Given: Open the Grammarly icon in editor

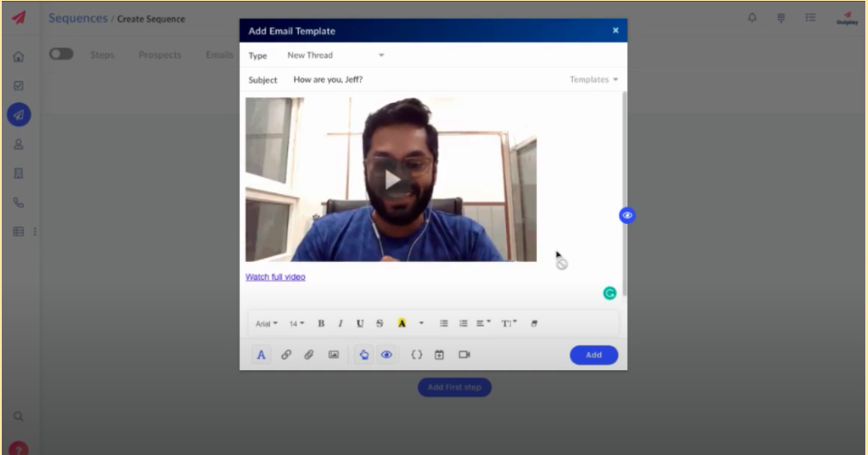Looking at the screenshot, I should coord(609,293).
